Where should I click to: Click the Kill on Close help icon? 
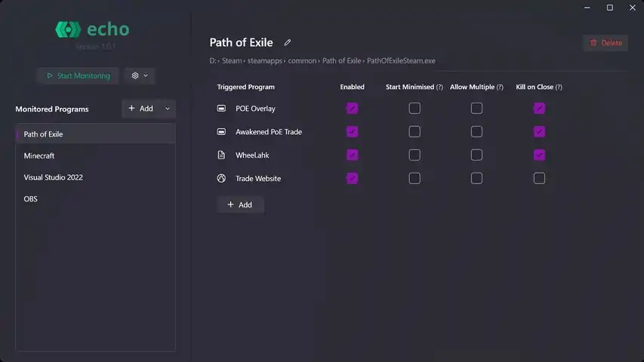[x=559, y=87]
